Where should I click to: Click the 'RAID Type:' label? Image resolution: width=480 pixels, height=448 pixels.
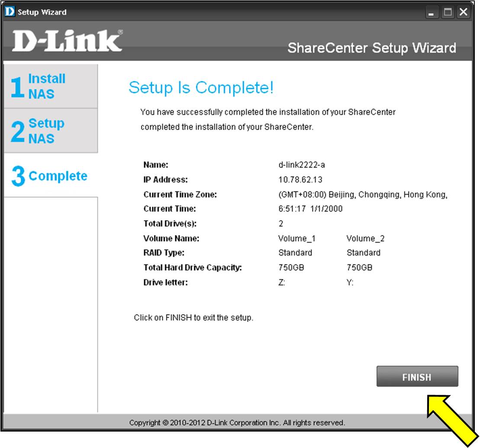pyautogui.click(x=164, y=253)
